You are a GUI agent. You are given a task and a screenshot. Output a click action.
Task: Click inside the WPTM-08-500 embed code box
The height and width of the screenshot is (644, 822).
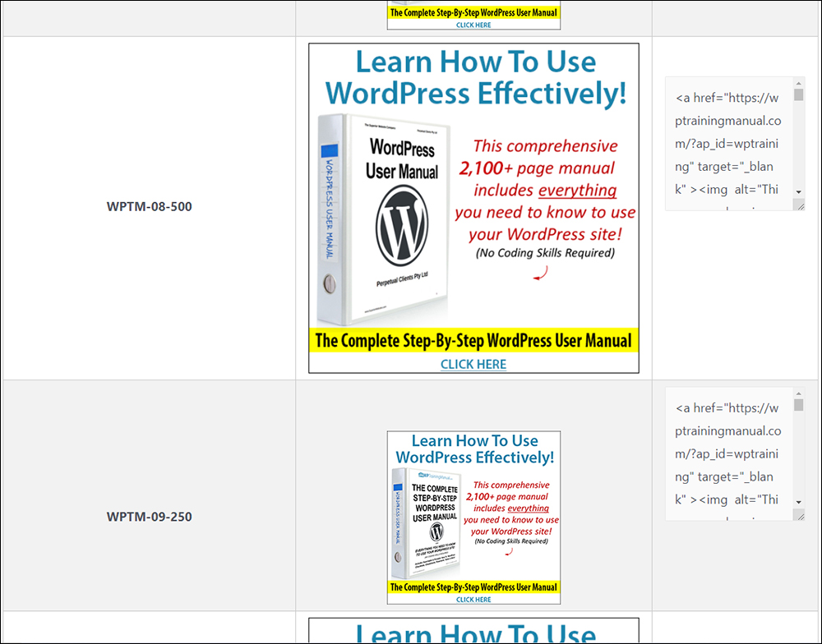(x=728, y=144)
